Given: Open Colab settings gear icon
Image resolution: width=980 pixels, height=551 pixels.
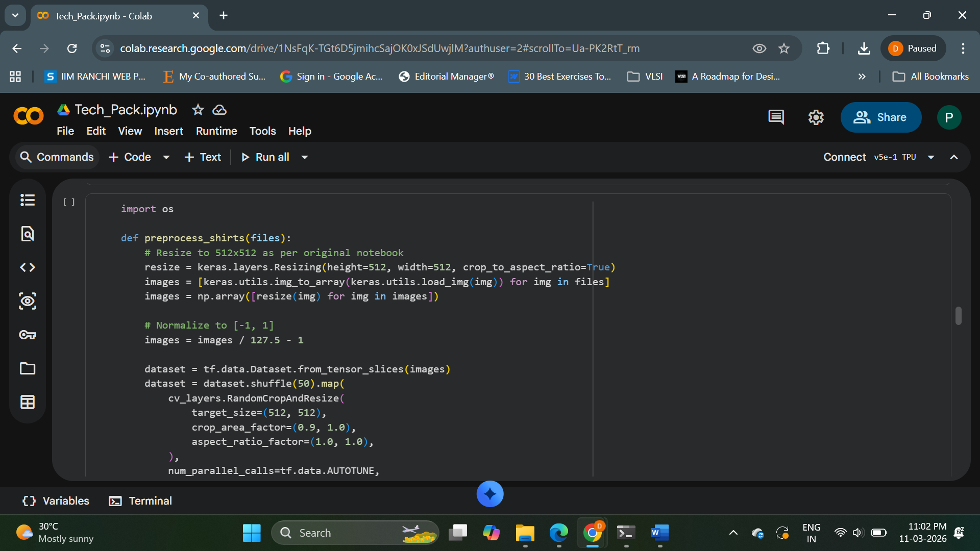Looking at the screenshot, I should 816,117.
